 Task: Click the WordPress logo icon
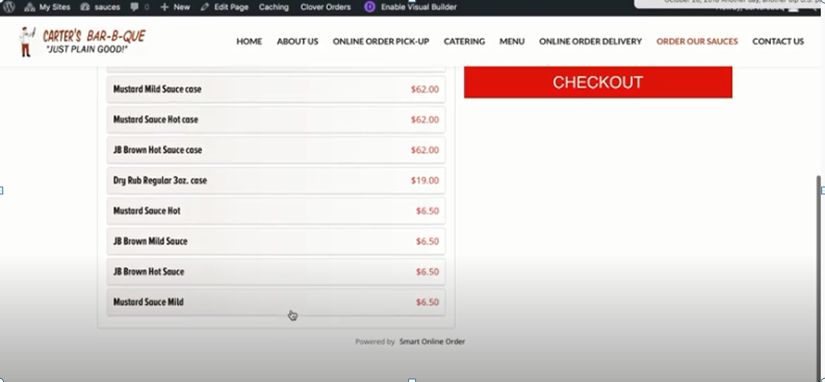coord(9,7)
